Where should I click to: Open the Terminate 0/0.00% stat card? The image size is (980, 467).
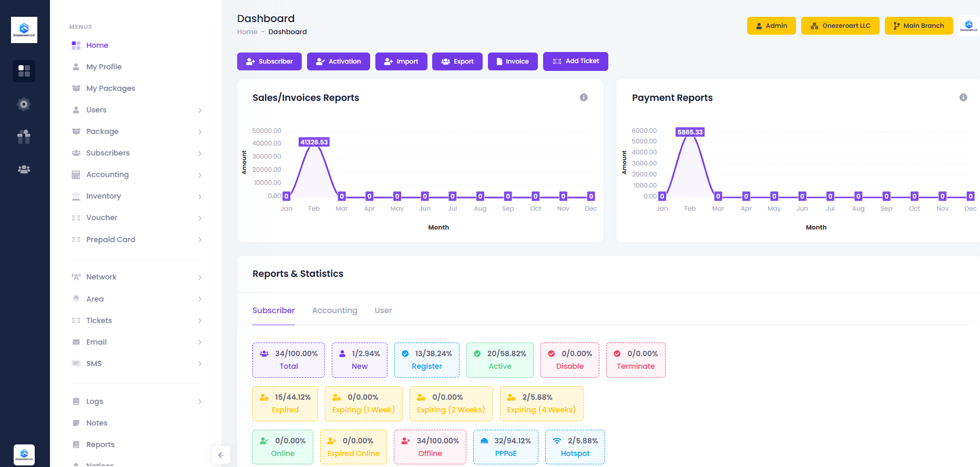[636, 360]
